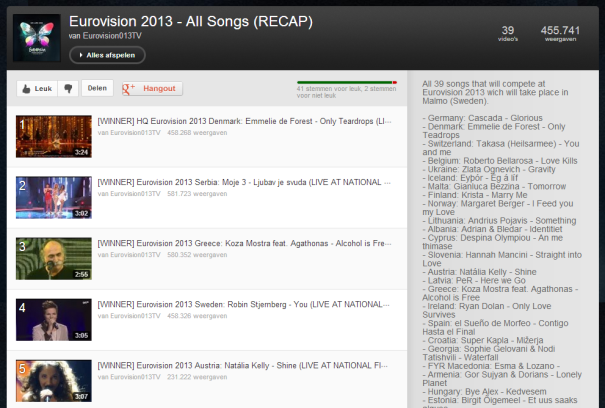Open Denmark Emmelie de Forest video title

(x=244, y=121)
